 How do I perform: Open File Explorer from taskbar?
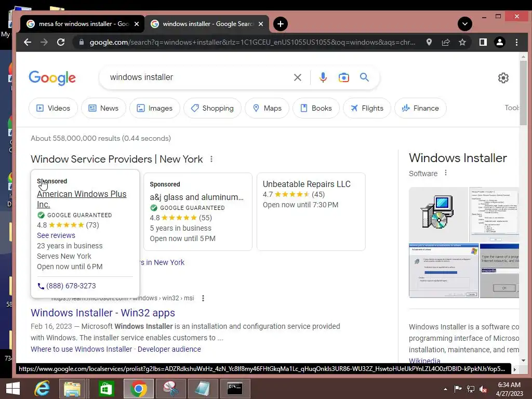click(x=72, y=389)
